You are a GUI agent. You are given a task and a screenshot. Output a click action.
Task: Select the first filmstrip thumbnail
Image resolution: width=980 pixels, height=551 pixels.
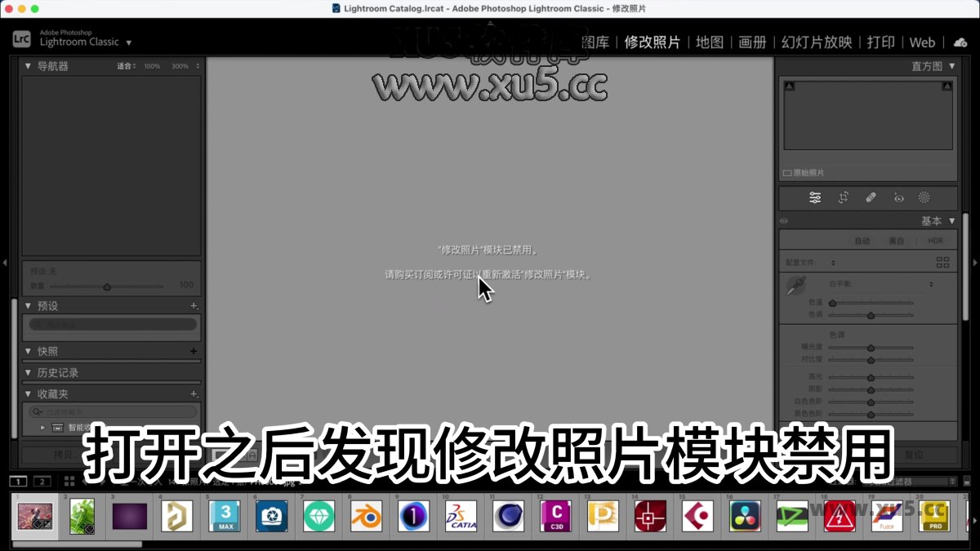point(34,516)
